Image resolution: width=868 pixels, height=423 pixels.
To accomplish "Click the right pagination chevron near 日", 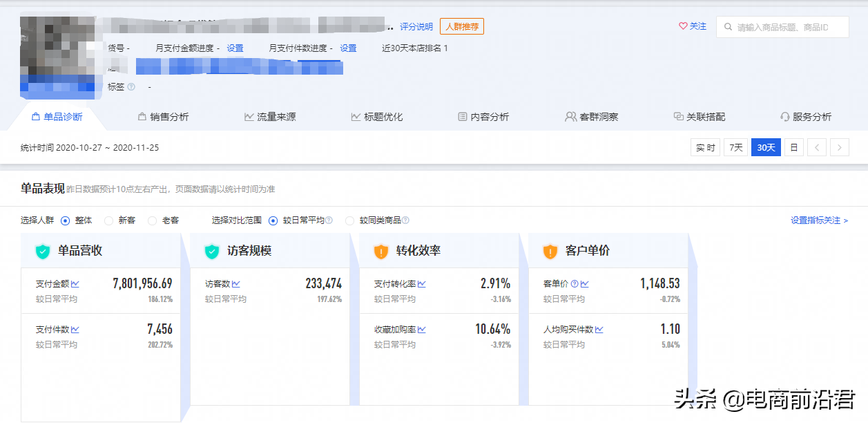I will (839, 147).
